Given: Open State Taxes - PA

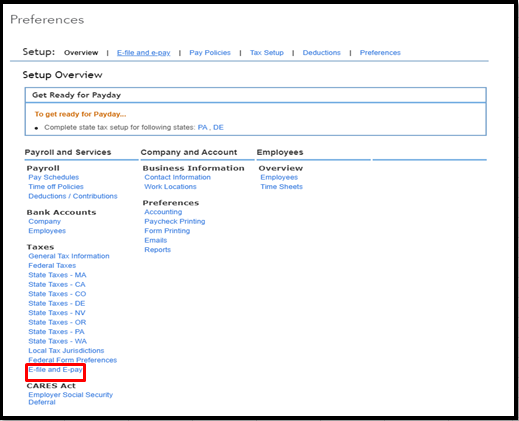Looking at the screenshot, I should coord(57,332).
